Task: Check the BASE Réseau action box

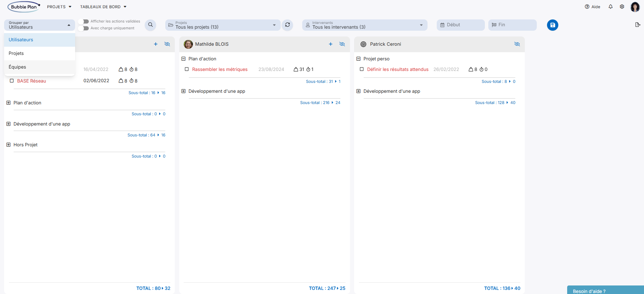Action: pos(12,81)
